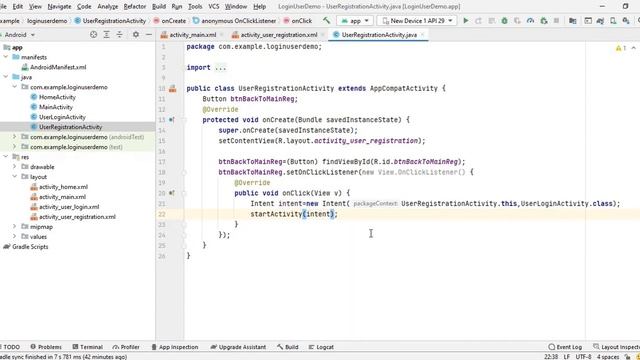Switch to activity_user_registration.xml editor tab
The image size is (640, 360).
pos(279,35)
